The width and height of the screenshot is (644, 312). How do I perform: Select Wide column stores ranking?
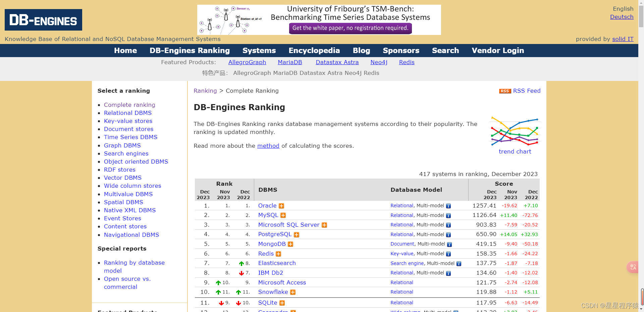(x=132, y=186)
